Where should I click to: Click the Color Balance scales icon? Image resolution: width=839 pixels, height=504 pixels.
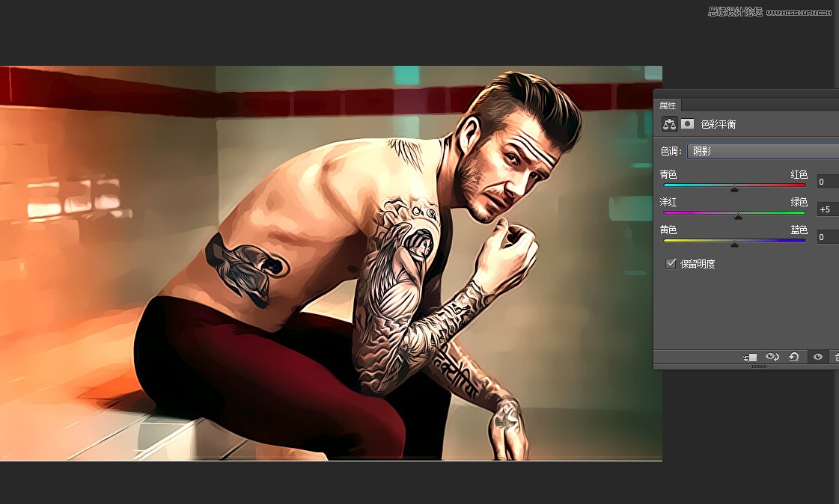(x=670, y=124)
